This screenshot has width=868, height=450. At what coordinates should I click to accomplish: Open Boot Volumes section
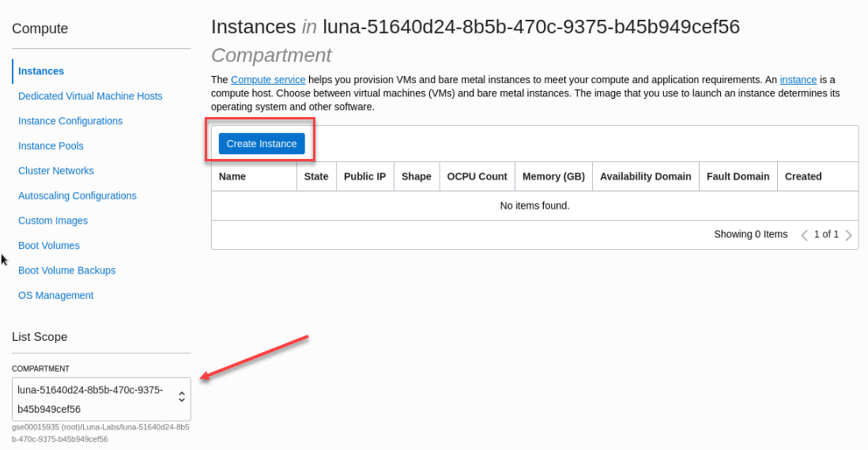[49, 245]
